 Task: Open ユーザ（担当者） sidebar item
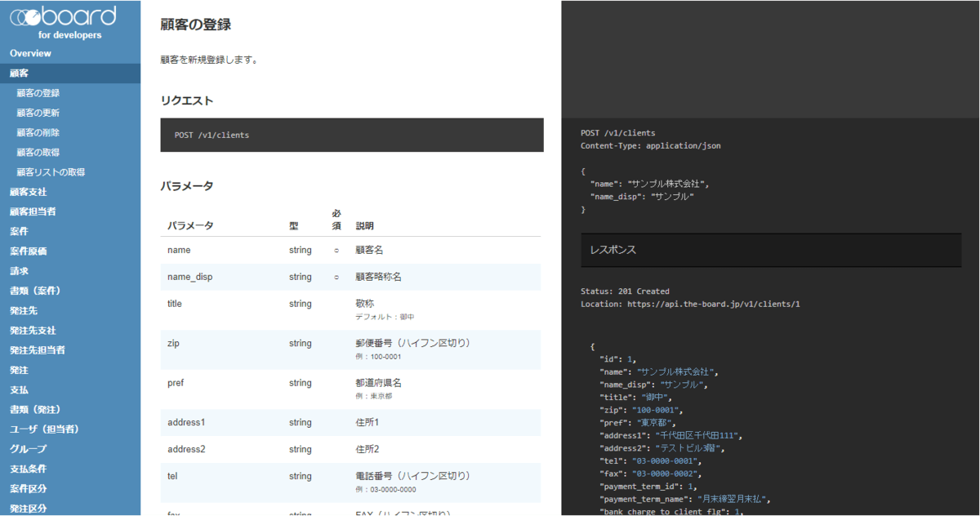pyautogui.click(x=44, y=429)
